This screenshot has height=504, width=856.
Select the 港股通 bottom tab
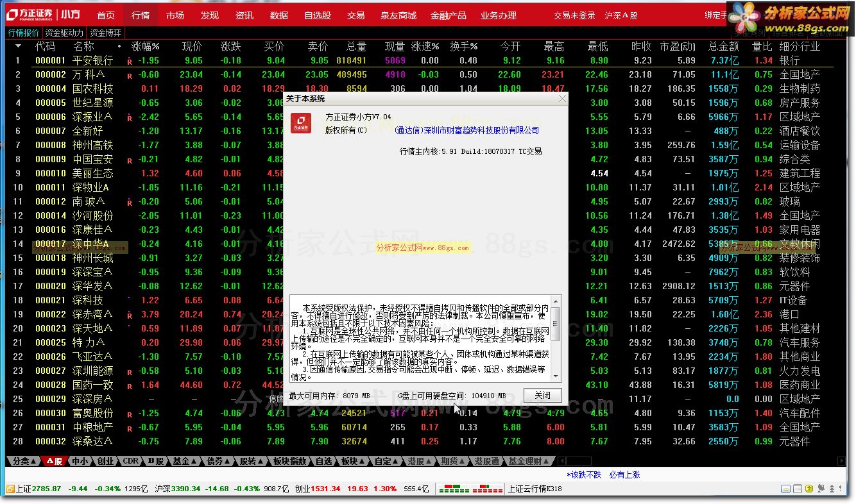click(x=487, y=461)
